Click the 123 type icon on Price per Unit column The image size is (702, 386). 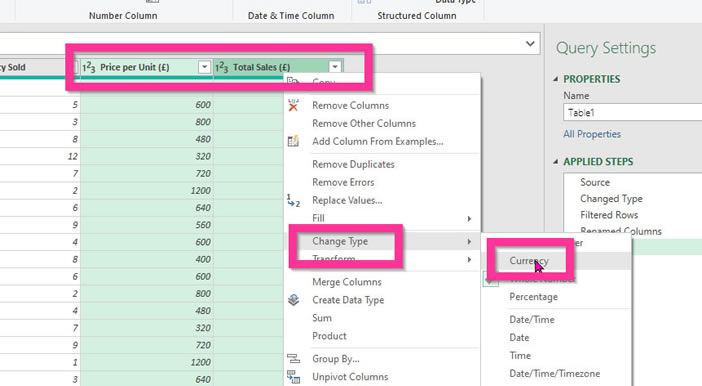[89, 67]
